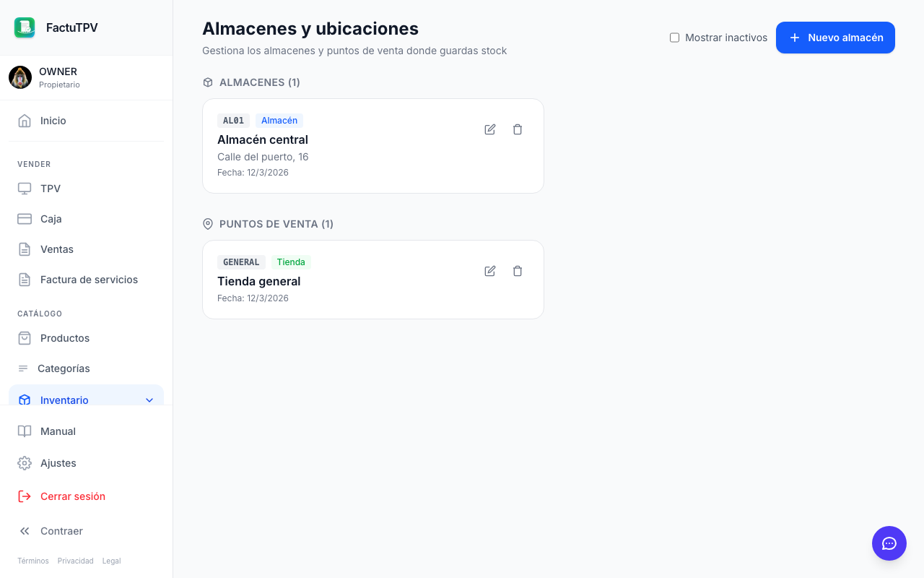This screenshot has width=924, height=578.
Task: Select the Inventario menu item
Action: pos(87,396)
